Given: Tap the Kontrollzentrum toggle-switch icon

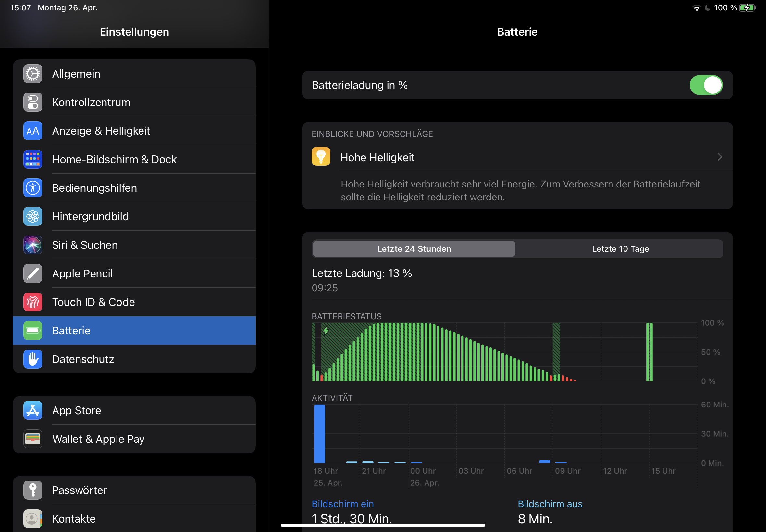Looking at the screenshot, I should point(33,102).
